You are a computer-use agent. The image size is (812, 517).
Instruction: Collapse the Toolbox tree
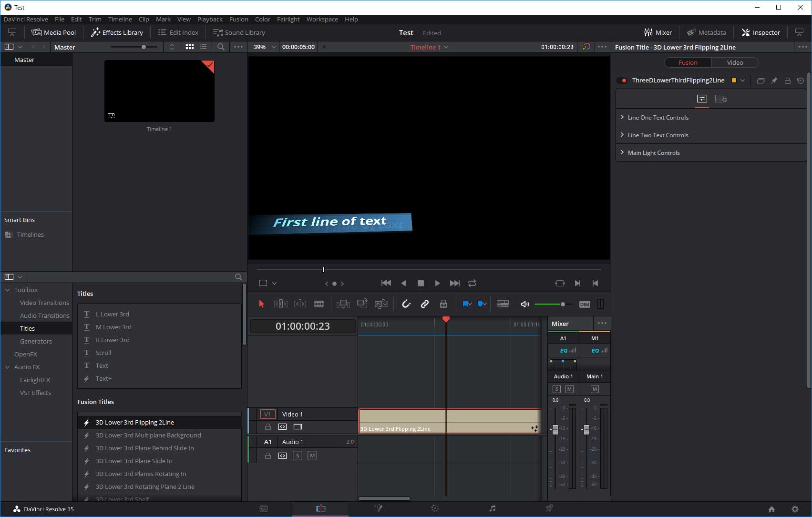(x=8, y=290)
